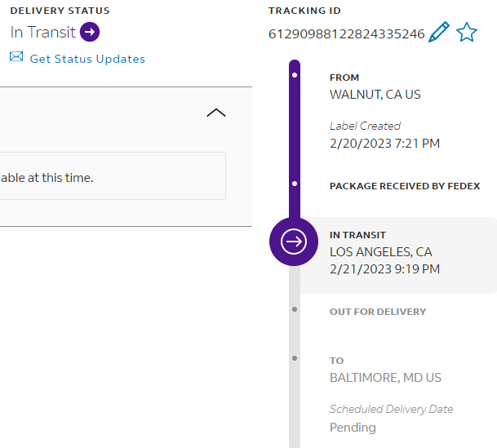The height and width of the screenshot is (448, 497).
Task: Click the tracking ID number
Action: [346, 34]
